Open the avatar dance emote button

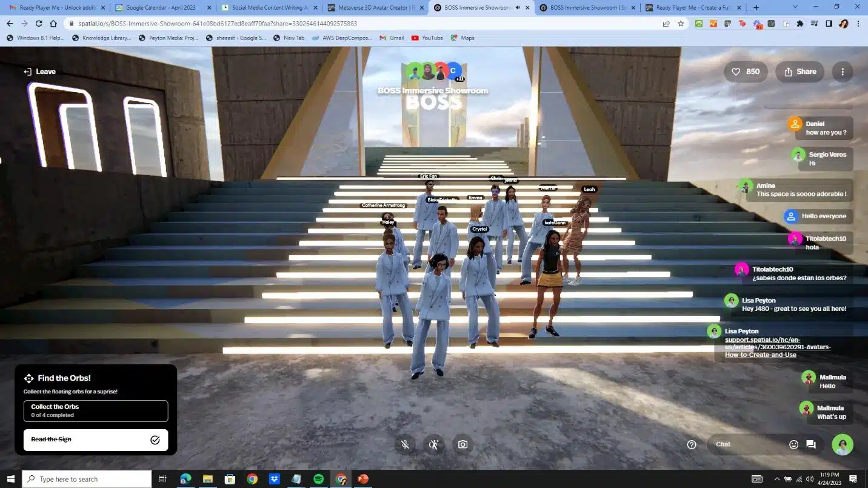(x=433, y=444)
